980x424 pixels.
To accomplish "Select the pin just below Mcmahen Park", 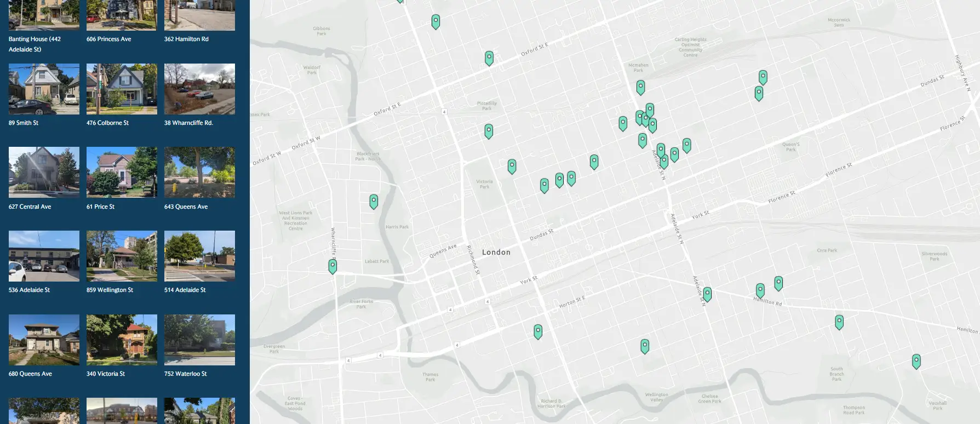I will coord(640,87).
